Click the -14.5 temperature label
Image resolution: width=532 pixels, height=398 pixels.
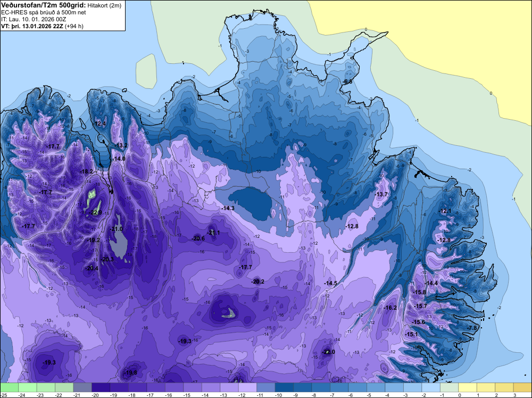coord(331,283)
